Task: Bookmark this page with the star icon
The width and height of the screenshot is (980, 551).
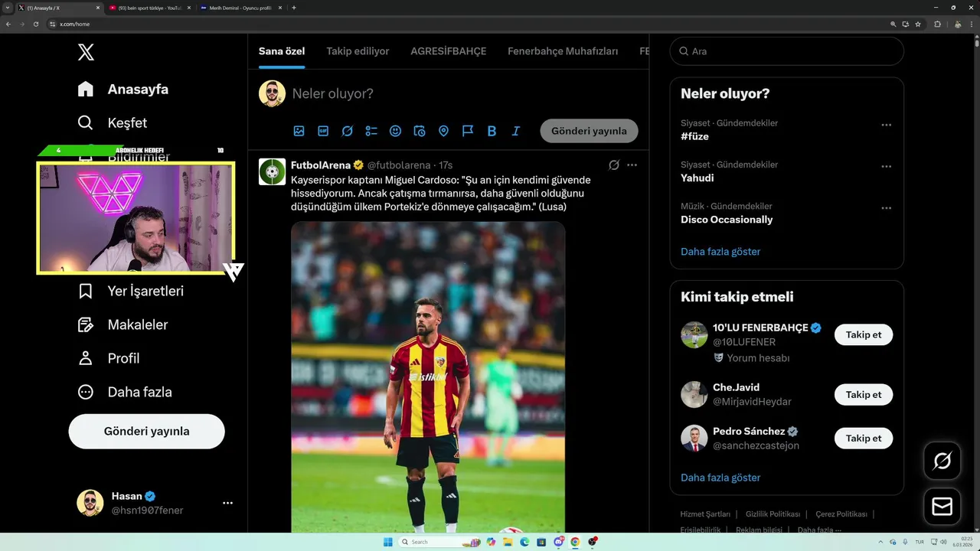Action: point(918,24)
